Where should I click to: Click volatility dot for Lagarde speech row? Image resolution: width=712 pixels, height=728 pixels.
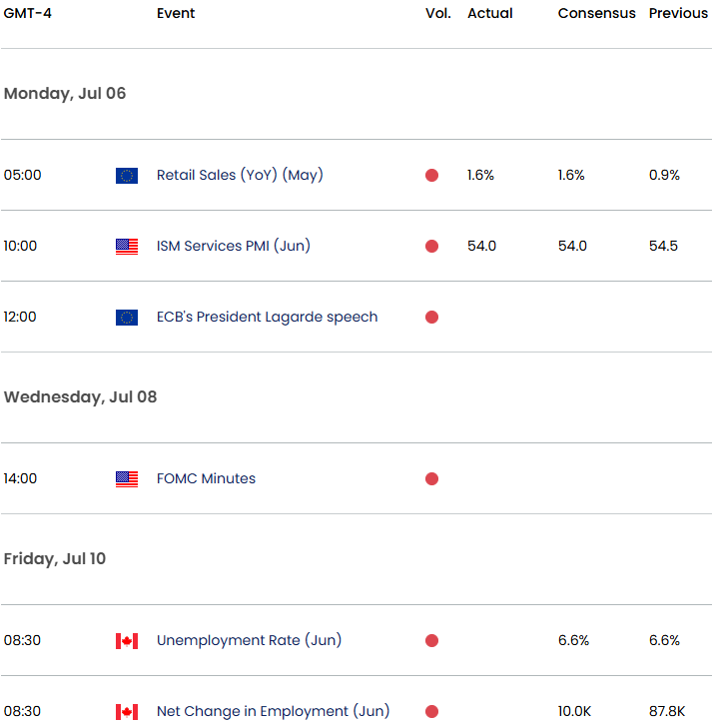[431, 318]
